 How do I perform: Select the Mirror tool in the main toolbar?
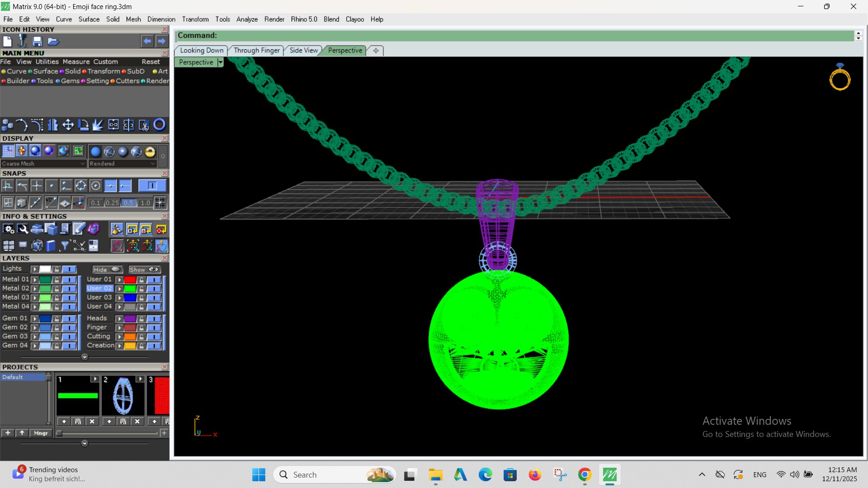coord(53,125)
